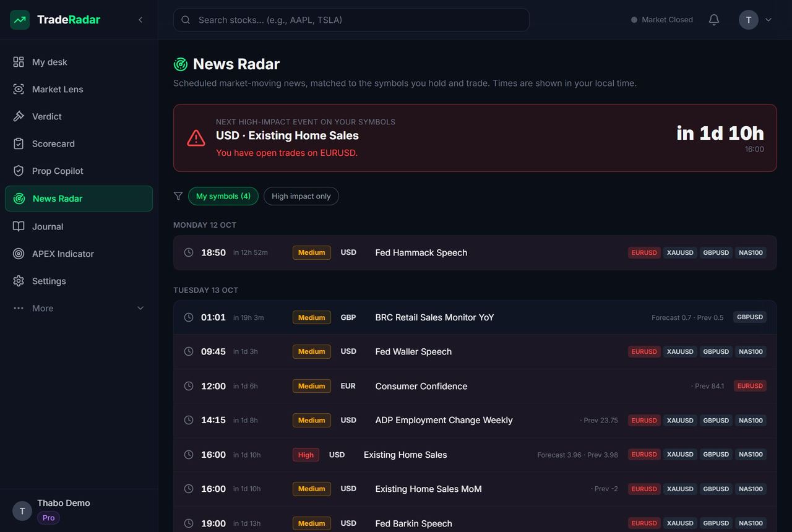
Task: Open the My desk page
Action: tap(79, 62)
